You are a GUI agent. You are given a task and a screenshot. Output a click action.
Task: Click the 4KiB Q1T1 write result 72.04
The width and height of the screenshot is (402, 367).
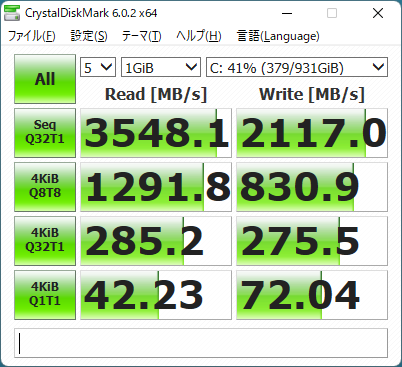point(312,295)
